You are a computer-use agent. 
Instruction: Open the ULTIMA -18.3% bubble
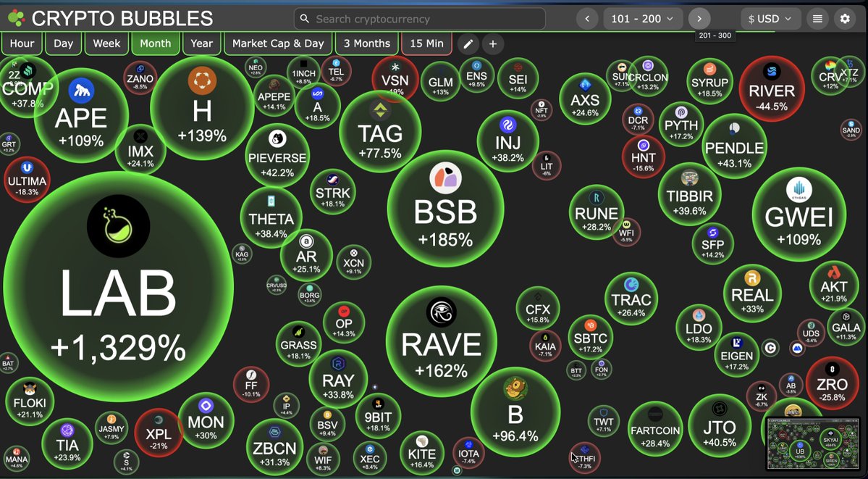tap(27, 178)
